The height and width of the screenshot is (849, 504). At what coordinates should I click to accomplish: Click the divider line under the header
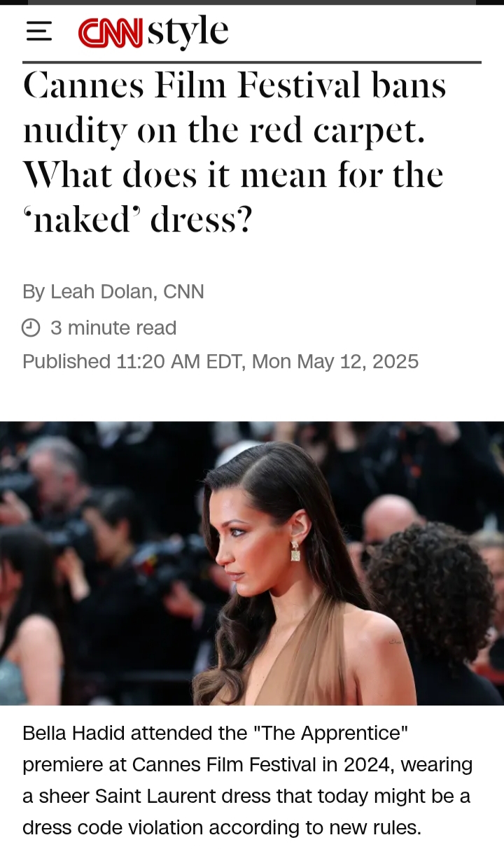(x=252, y=62)
